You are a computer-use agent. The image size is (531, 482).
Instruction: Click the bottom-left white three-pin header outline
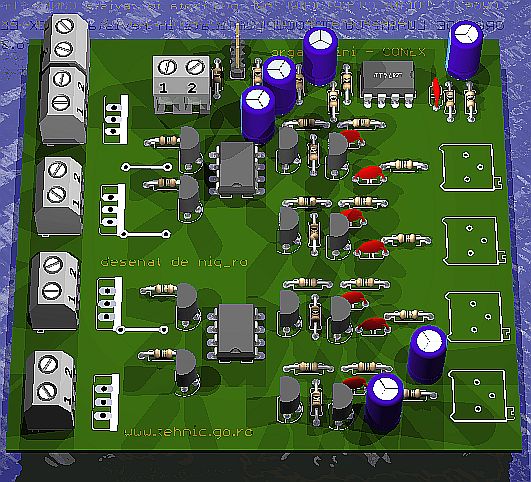coord(106,402)
